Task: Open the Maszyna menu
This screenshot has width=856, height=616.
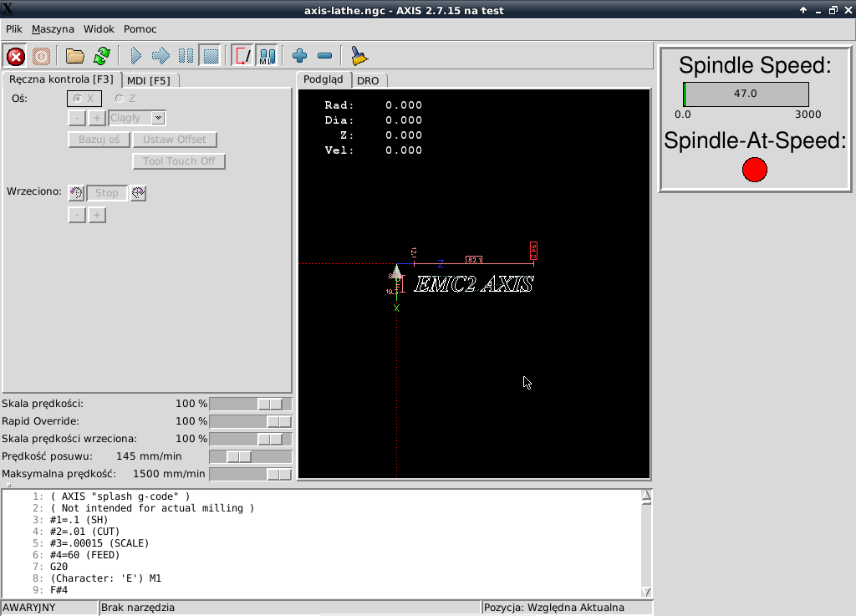Action: tap(53, 29)
